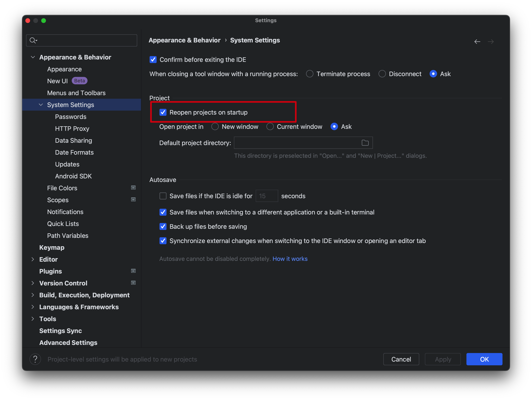Image resolution: width=532 pixels, height=400 pixels.
Task: Open Quick Lists settings
Action: pyautogui.click(x=63, y=224)
